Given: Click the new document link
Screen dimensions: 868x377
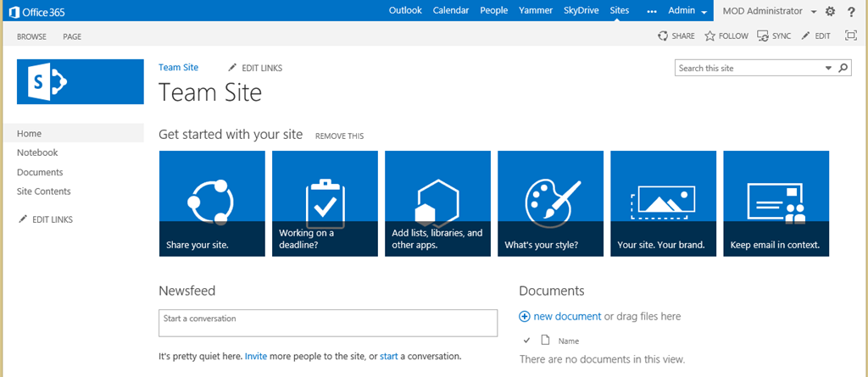Looking at the screenshot, I should pyautogui.click(x=567, y=317).
